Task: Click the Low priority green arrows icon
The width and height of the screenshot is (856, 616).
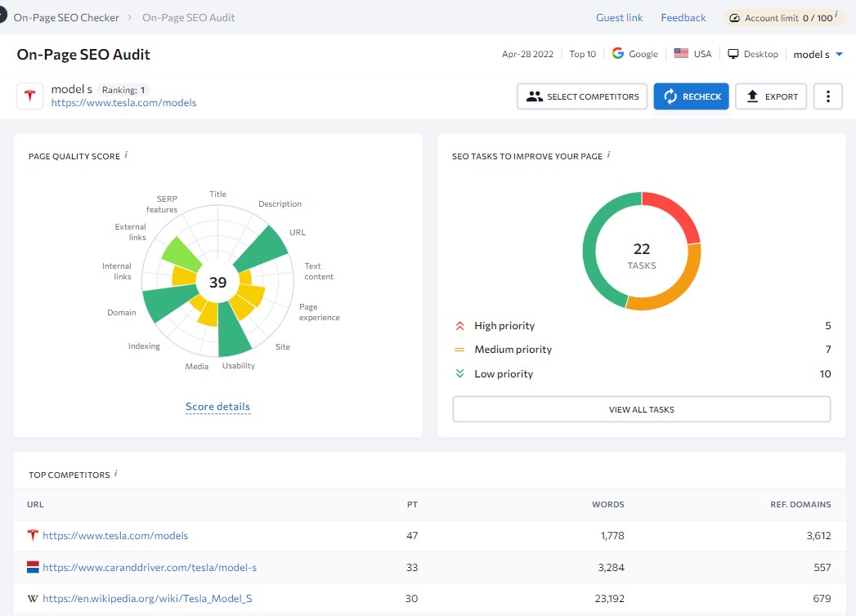Action: point(459,373)
